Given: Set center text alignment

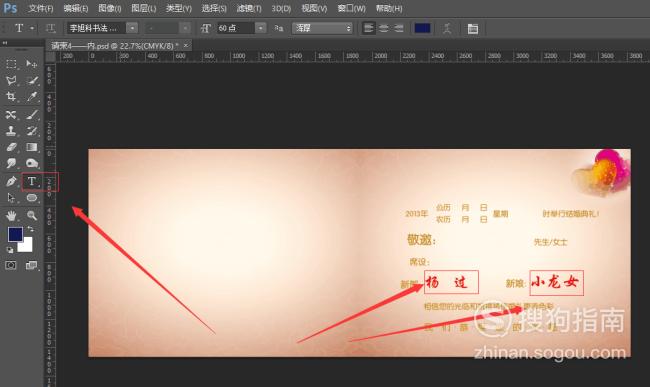Looking at the screenshot, I should [x=383, y=28].
